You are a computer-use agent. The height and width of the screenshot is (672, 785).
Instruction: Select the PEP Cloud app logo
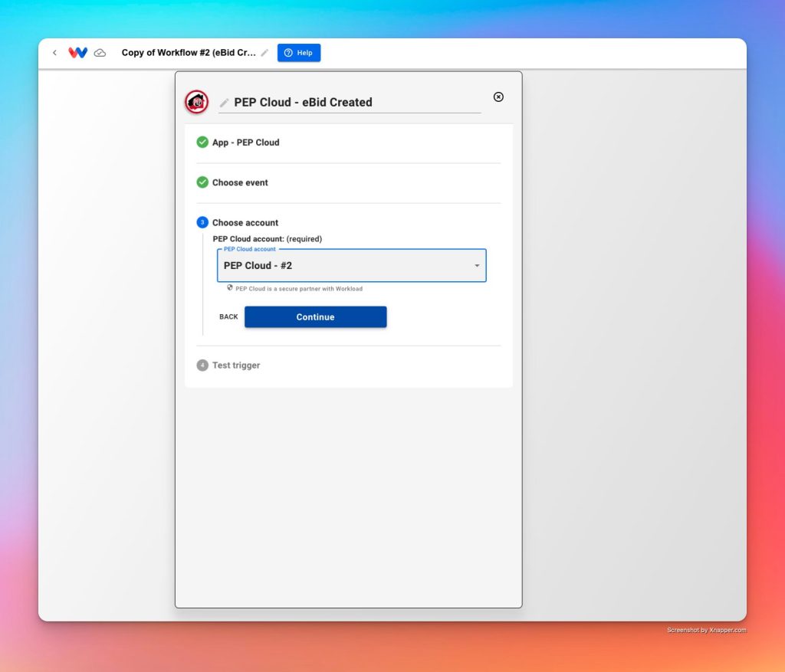[197, 102]
